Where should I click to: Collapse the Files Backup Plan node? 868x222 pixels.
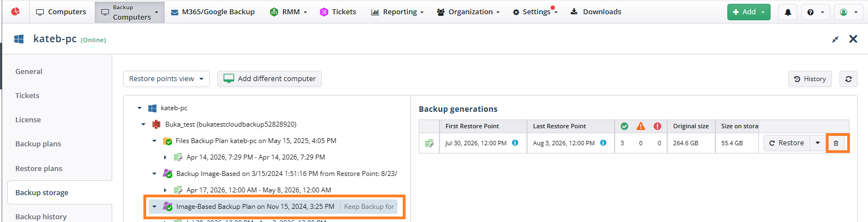pos(154,141)
